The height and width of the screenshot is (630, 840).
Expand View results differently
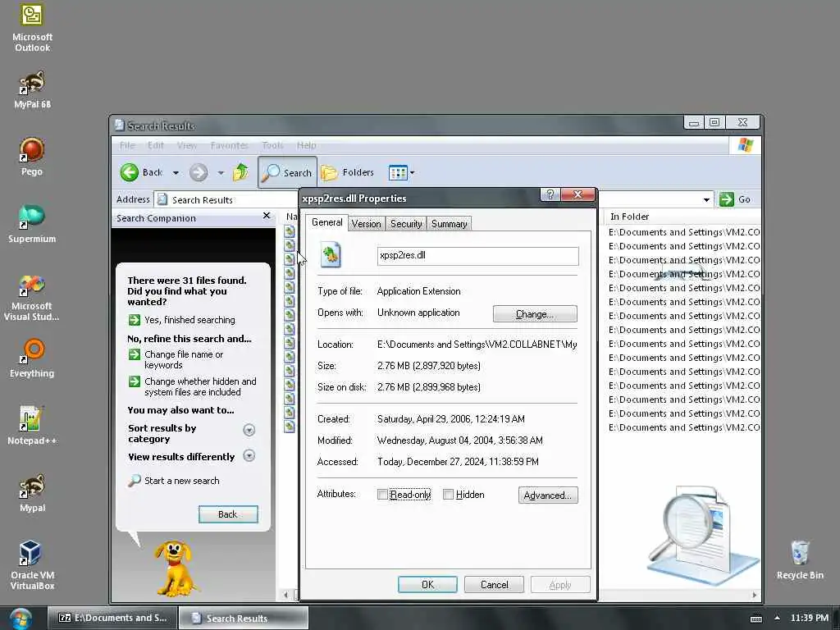click(x=249, y=456)
